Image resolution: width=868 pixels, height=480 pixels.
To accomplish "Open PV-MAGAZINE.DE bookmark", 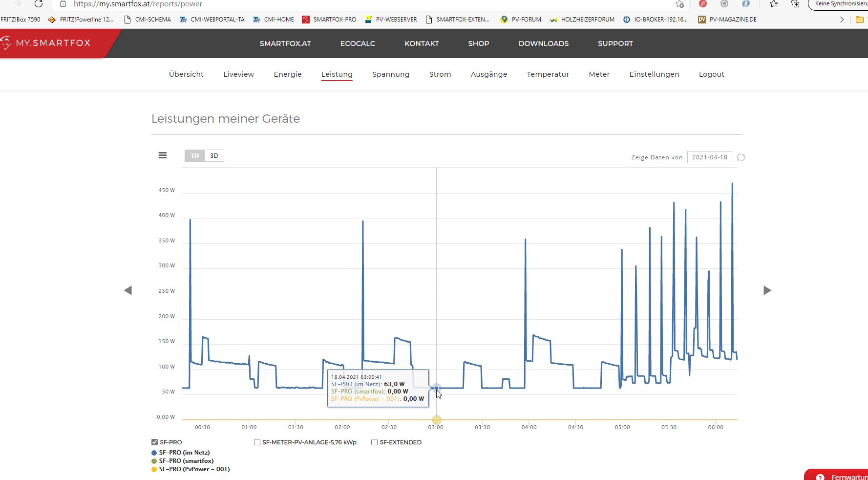I will [x=727, y=20].
